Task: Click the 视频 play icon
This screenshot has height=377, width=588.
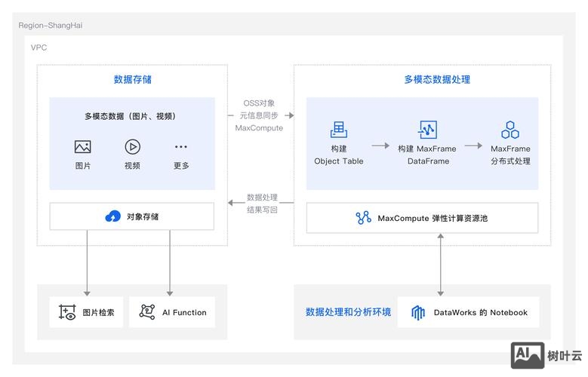Action: click(x=132, y=146)
